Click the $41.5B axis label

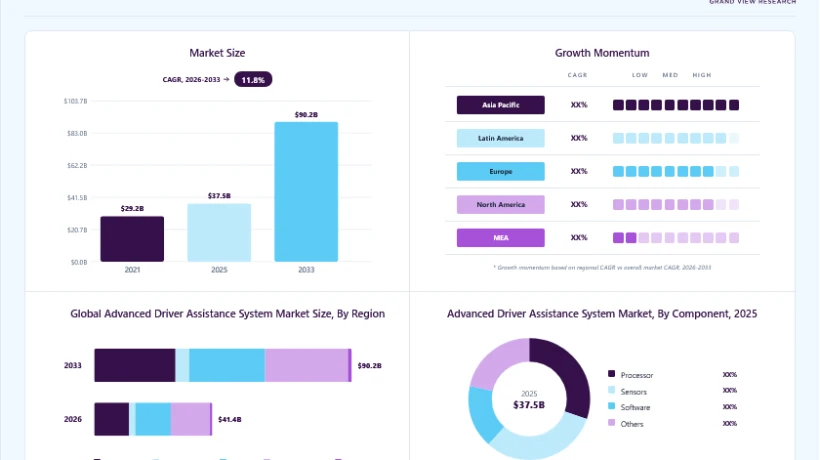tap(77, 198)
